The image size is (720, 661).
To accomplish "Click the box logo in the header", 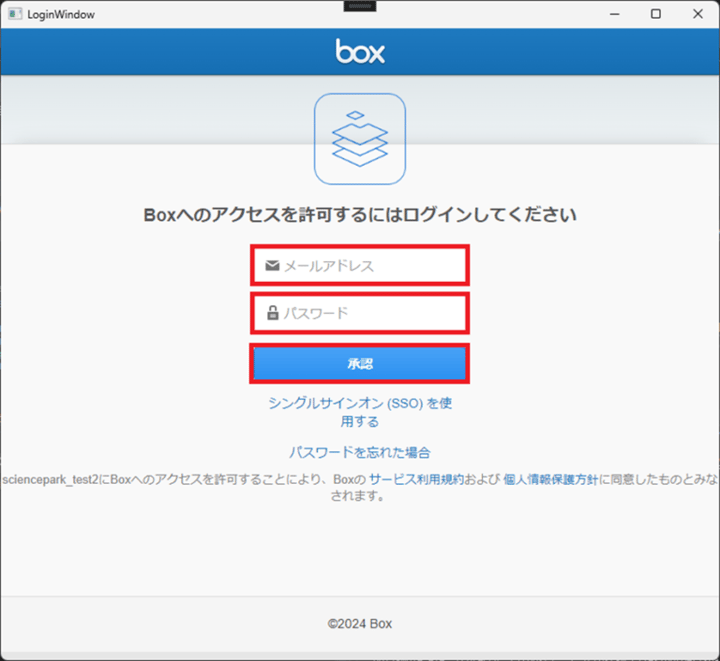I will tap(360, 52).
